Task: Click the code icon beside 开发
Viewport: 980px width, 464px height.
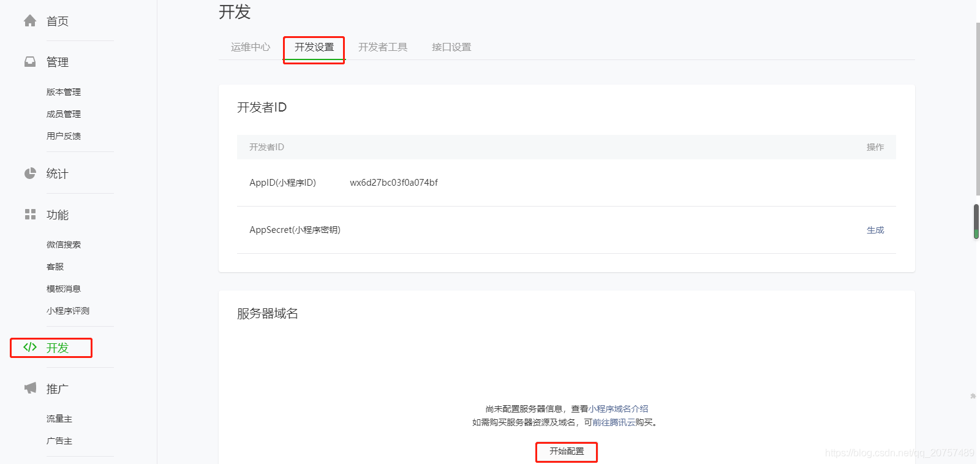Action: [x=30, y=347]
